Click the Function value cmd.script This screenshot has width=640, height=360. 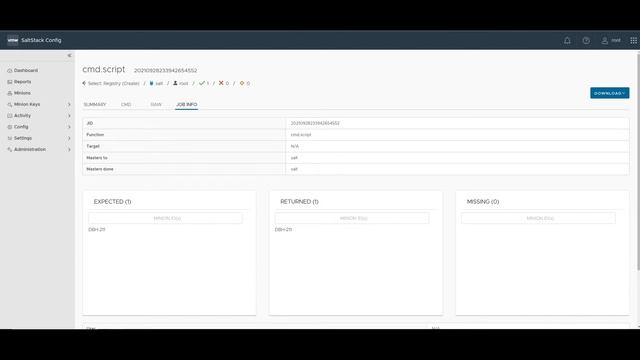pyautogui.click(x=301, y=135)
